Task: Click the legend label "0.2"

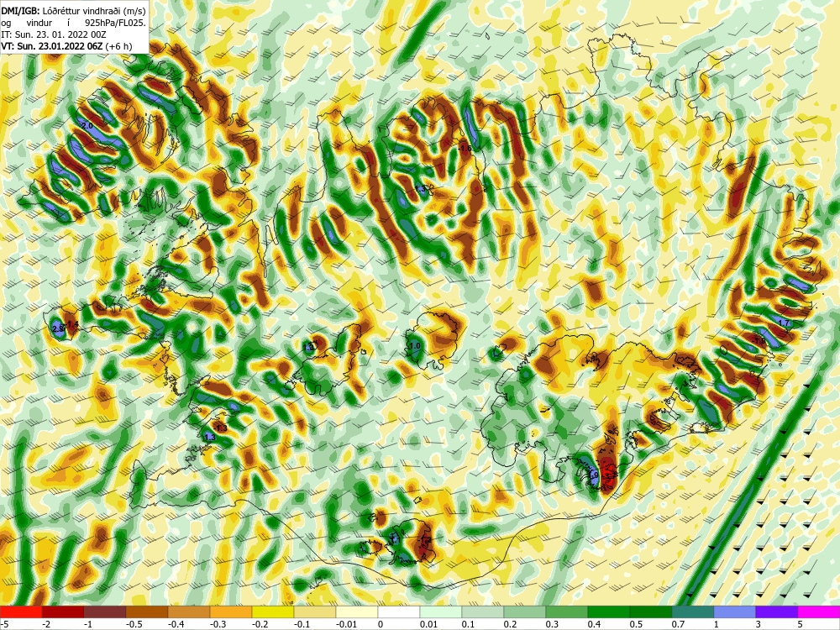Action: [x=511, y=624]
